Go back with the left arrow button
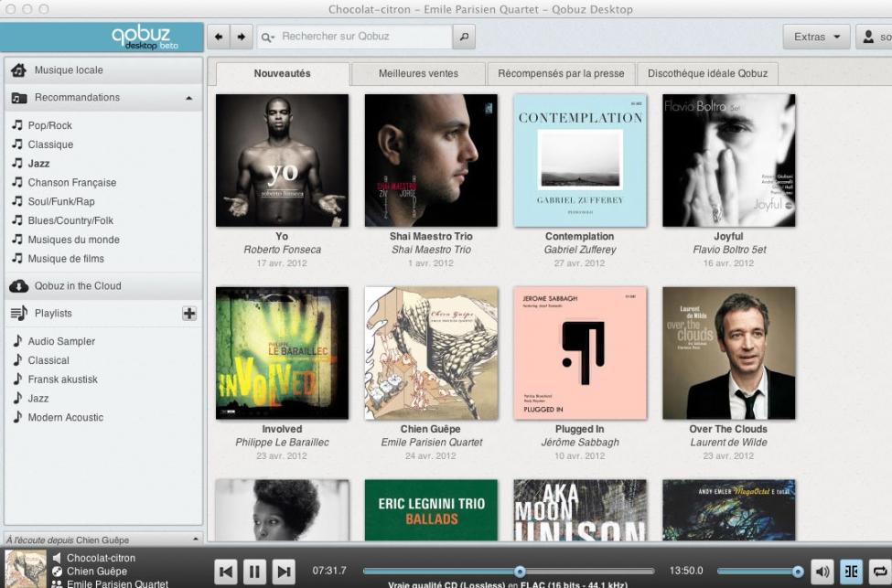This screenshot has width=892, height=588. tap(219, 37)
